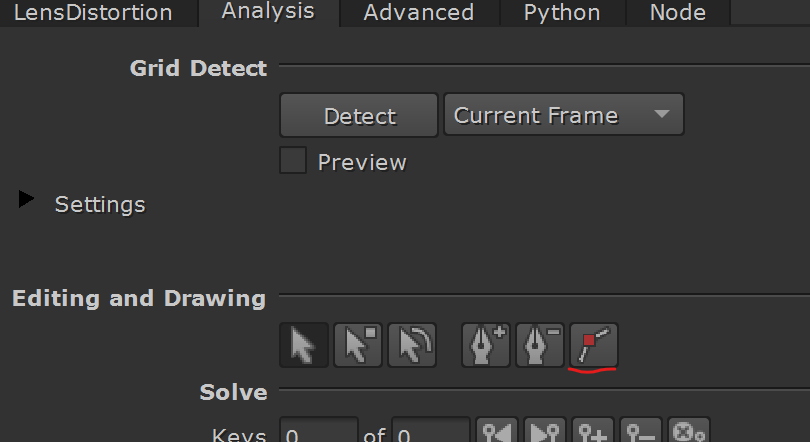Open the Current Frame dropdown
Viewport: 810px width, 442px height.
click(564, 115)
